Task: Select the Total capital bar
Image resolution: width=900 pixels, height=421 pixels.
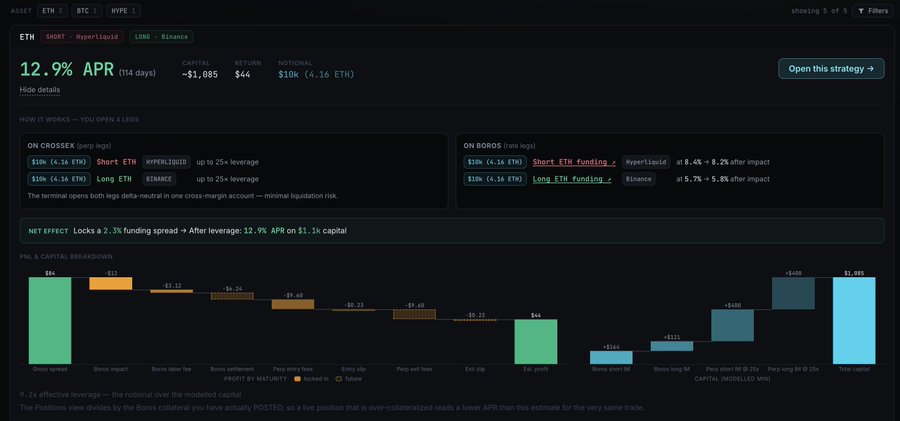Action: 854,320
